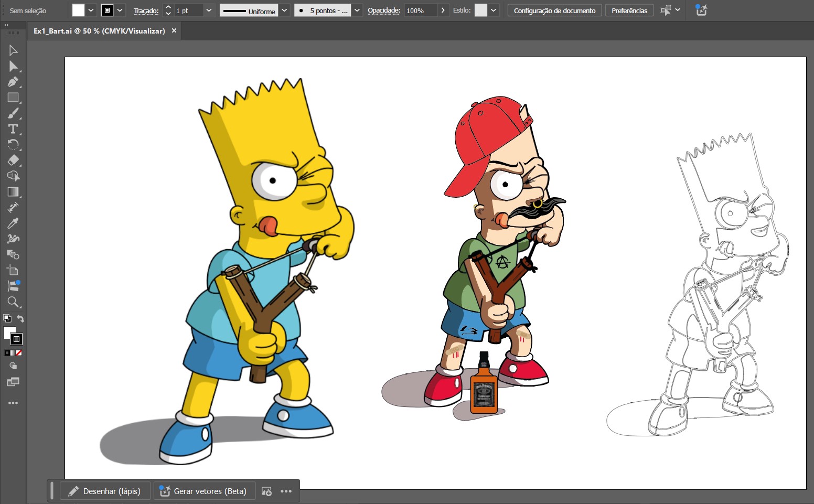Click Configuração de documento button

(x=554, y=10)
